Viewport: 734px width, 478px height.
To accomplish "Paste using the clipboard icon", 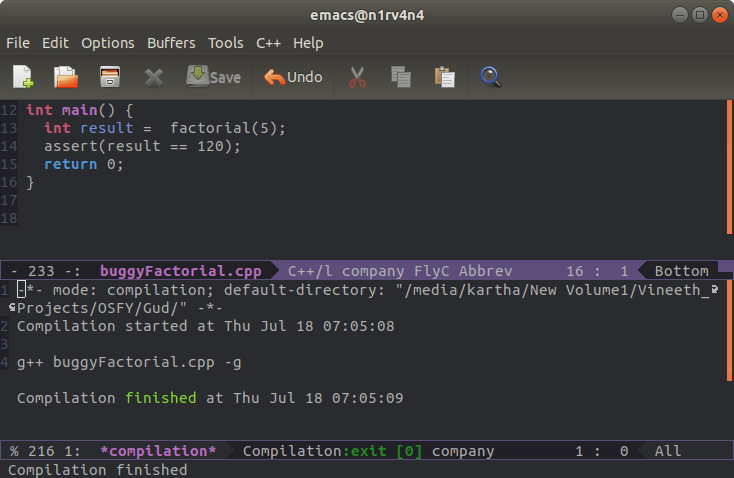I will click(x=445, y=77).
